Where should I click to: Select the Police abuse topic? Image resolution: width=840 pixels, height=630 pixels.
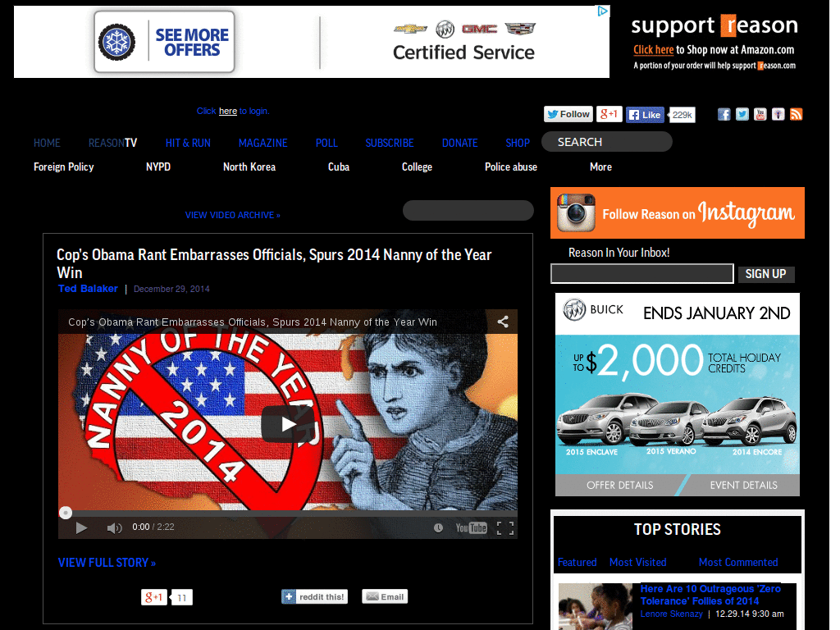(x=510, y=167)
